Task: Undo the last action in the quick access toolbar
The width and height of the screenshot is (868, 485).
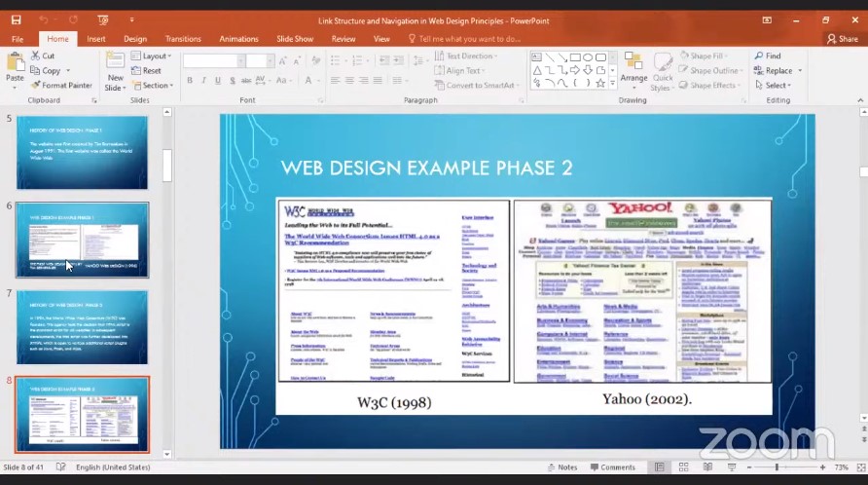Action: point(43,19)
